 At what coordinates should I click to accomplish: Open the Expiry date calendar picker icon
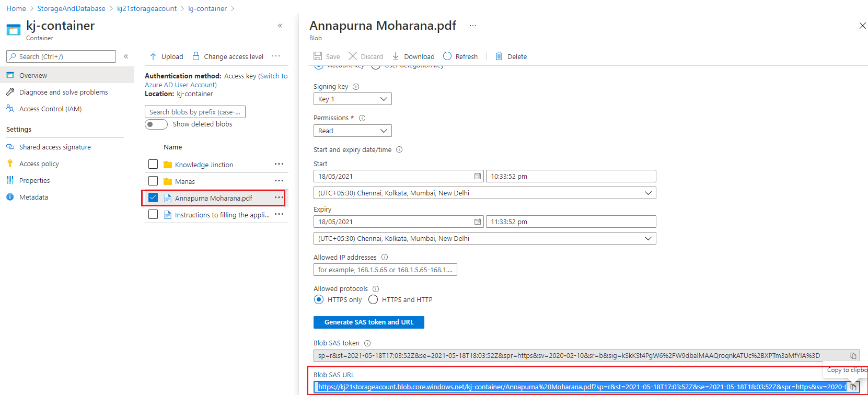point(478,222)
